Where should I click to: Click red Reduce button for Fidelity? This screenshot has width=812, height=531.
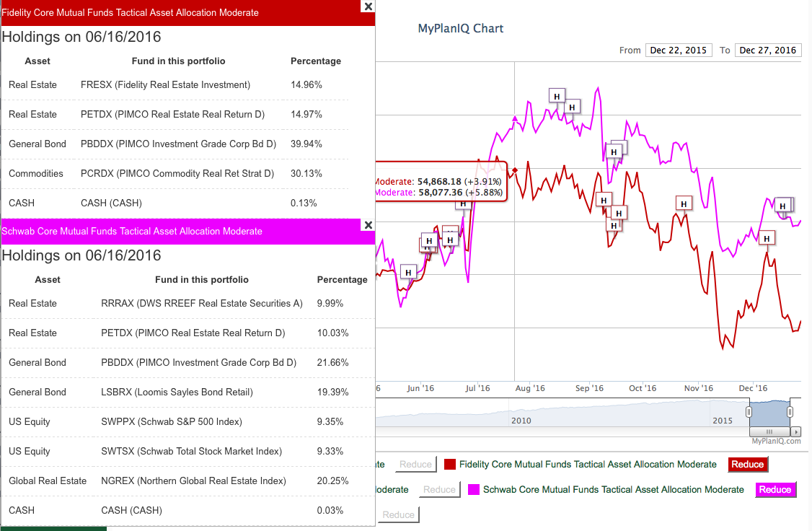coord(747,464)
